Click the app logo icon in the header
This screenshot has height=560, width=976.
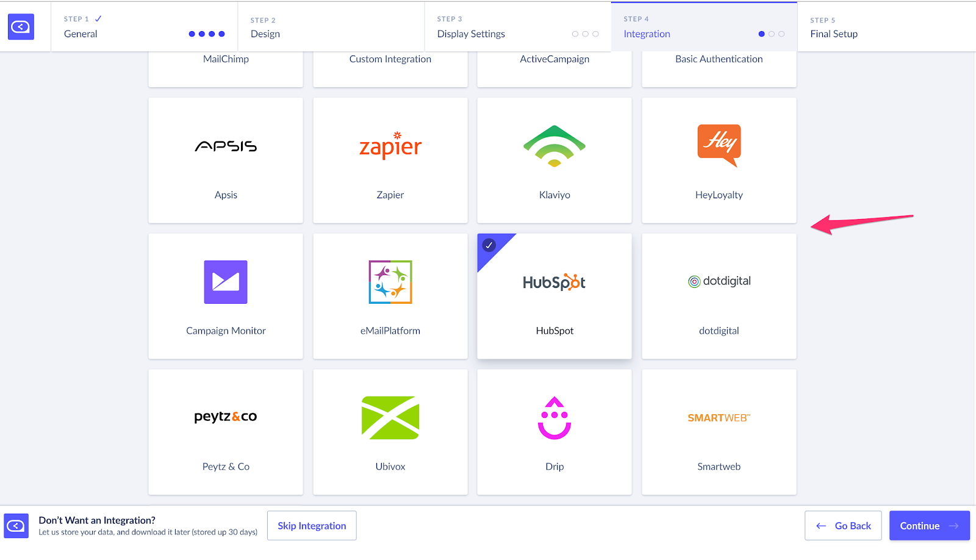(x=21, y=27)
